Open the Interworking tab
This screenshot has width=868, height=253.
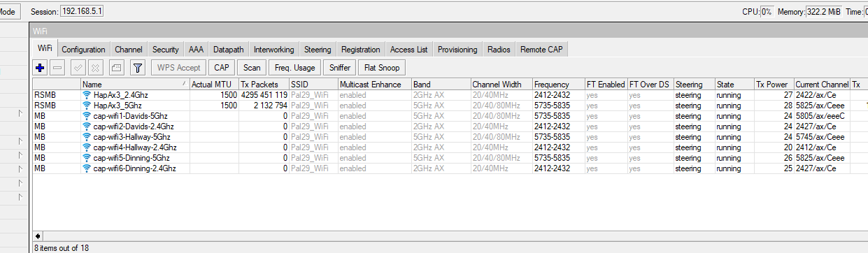tap(274, 50)
